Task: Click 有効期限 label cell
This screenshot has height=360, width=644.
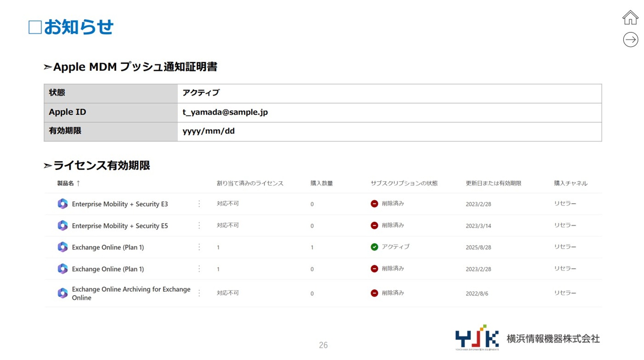Action: coord(111,132)
